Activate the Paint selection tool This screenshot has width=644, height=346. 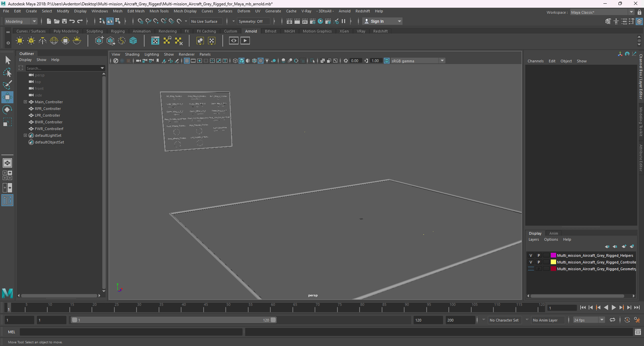pyautogui.click(x=7, y=85)
